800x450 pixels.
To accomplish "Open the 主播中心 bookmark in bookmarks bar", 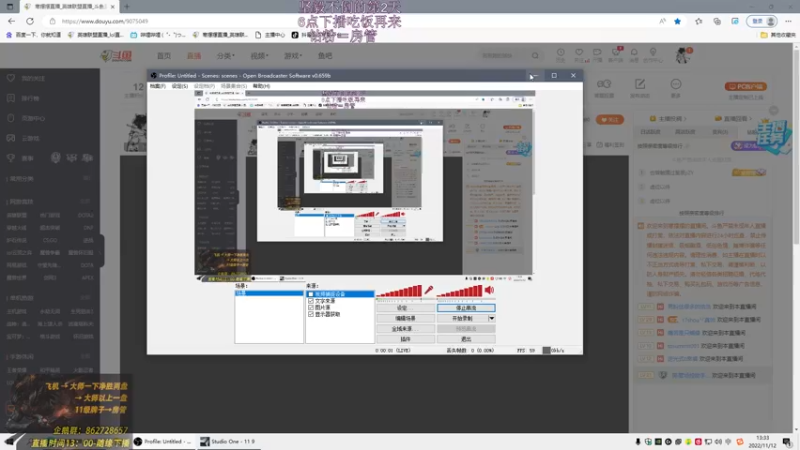I will [270, 35].
